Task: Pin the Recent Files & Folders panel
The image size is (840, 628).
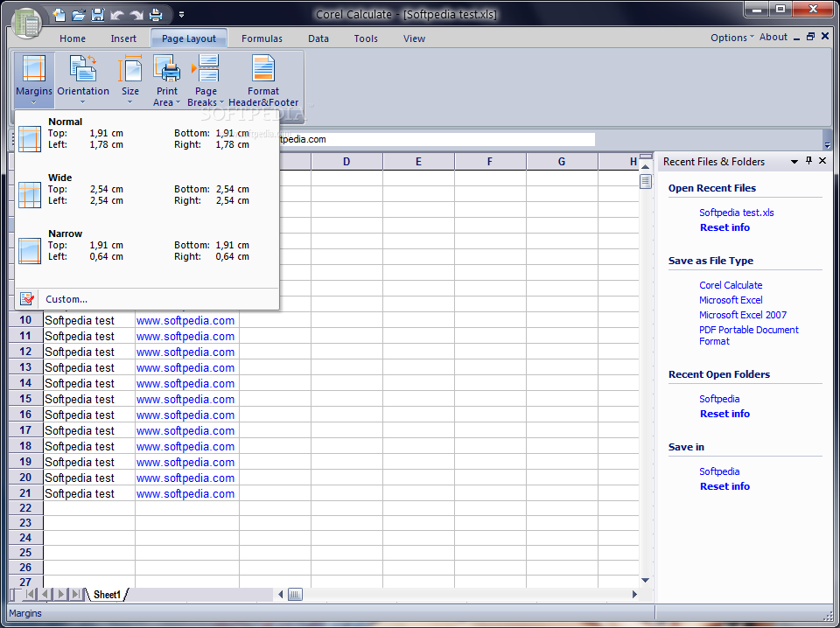Action: (x=808, y=161)
